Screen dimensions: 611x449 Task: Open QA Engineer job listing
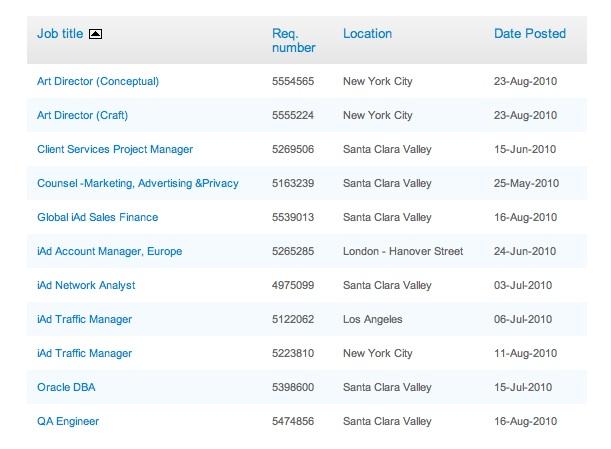(68, 421)
